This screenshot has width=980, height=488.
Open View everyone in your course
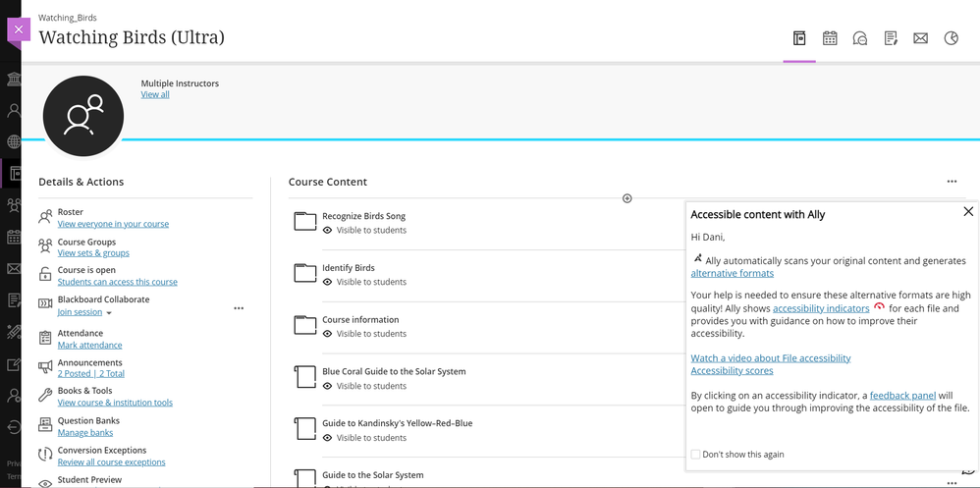113,224
